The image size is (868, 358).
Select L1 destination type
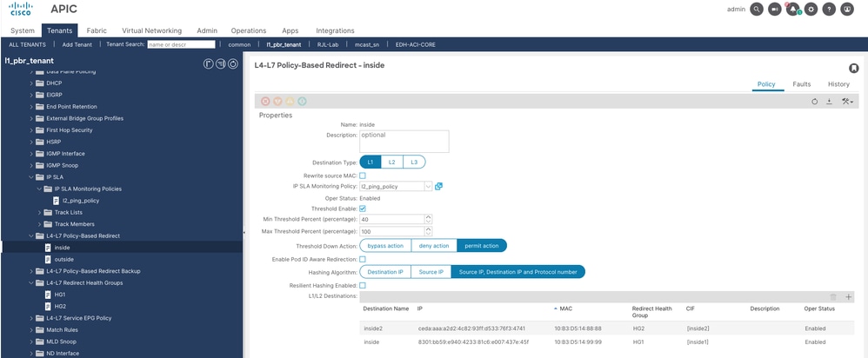(371, 162)
